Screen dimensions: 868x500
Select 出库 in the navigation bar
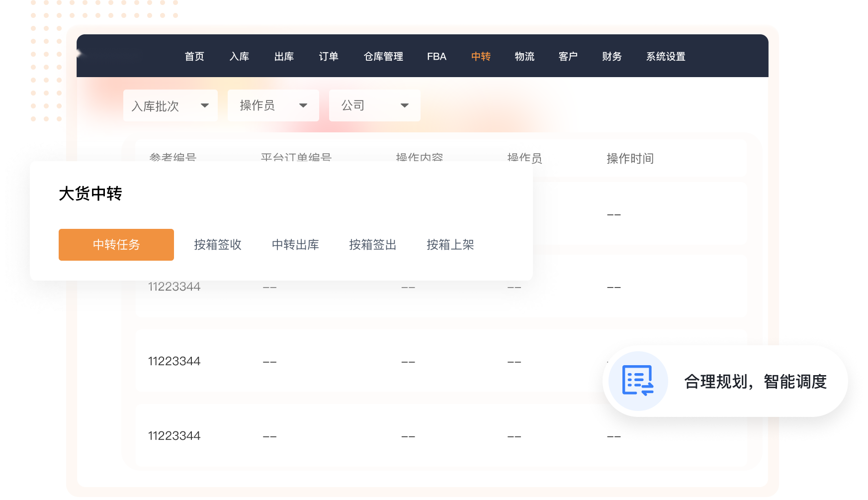tap(284, 57)
